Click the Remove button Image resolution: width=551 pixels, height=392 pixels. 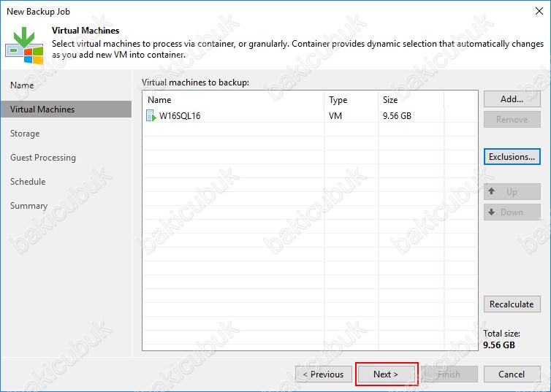point(512,119)
